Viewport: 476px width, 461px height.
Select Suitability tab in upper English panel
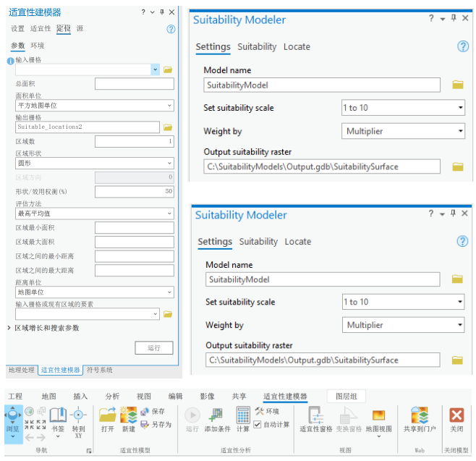point(257,47)
